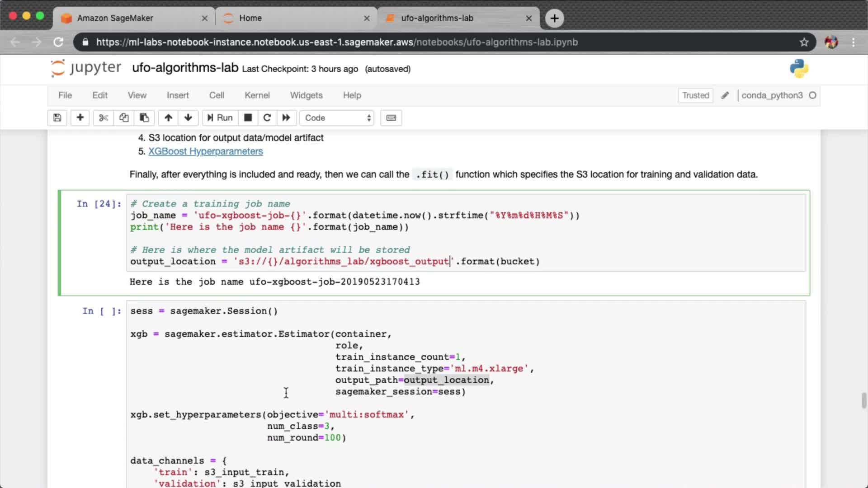
Task: Copy selected cells icon
Action: coord(124,118)
